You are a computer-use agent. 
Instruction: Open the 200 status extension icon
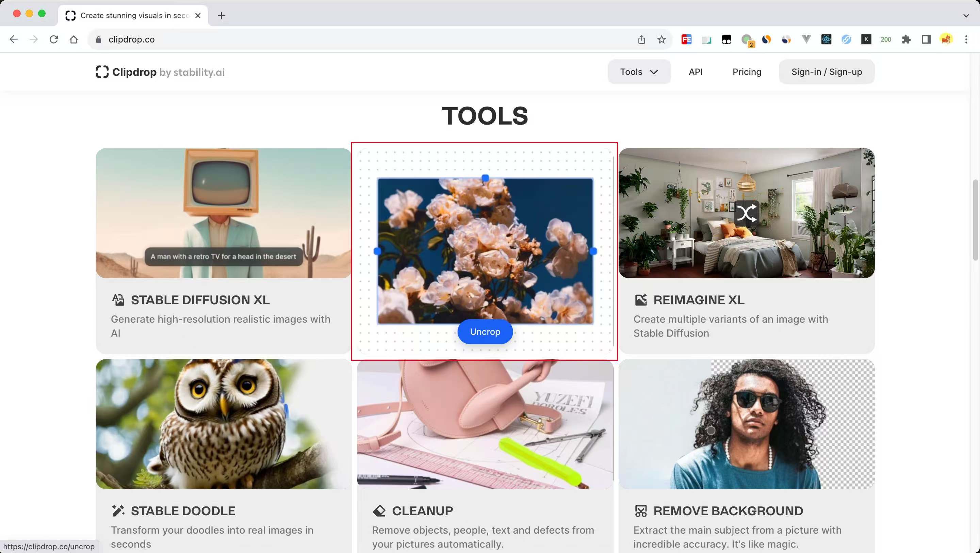(x=886, y=39)
